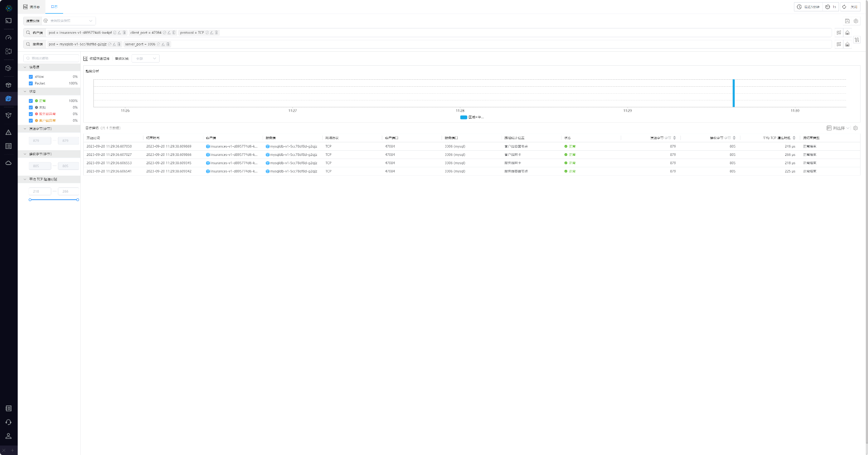The width and height of the screenshot is (868, 455).
Task: Toggle the 正常 status checkbox
Action: tap(31, 101)
